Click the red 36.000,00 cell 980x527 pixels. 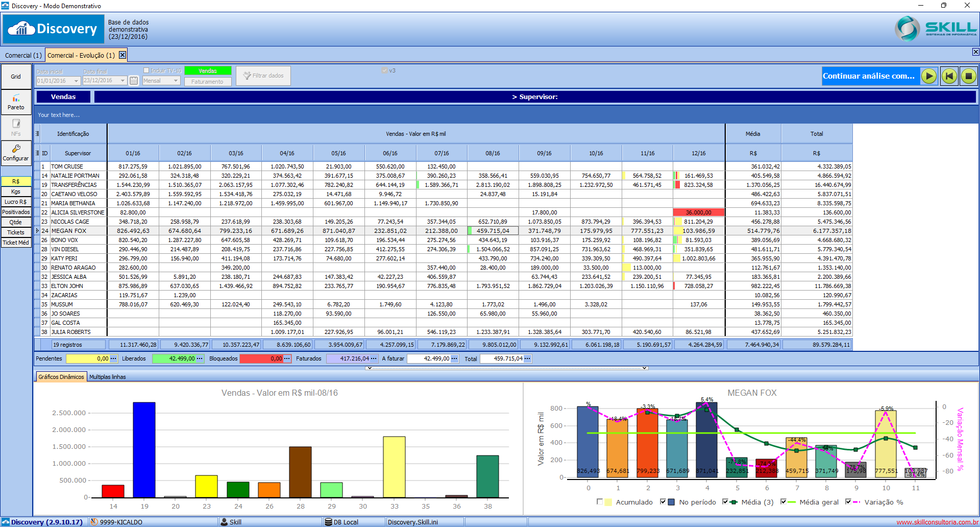click(x=699, y=212)
